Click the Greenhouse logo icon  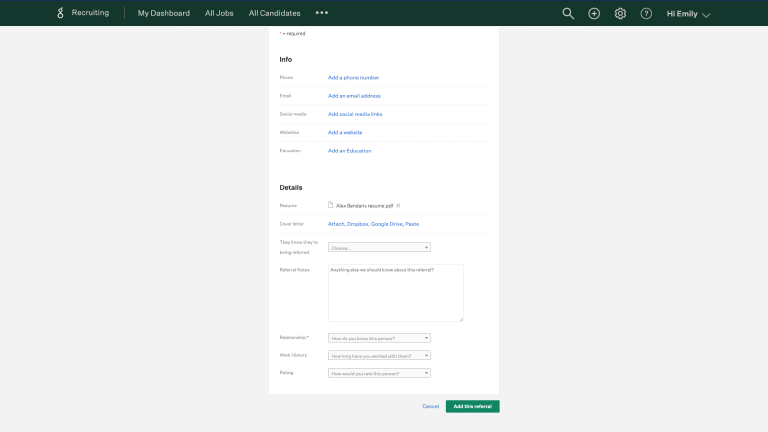60,13
